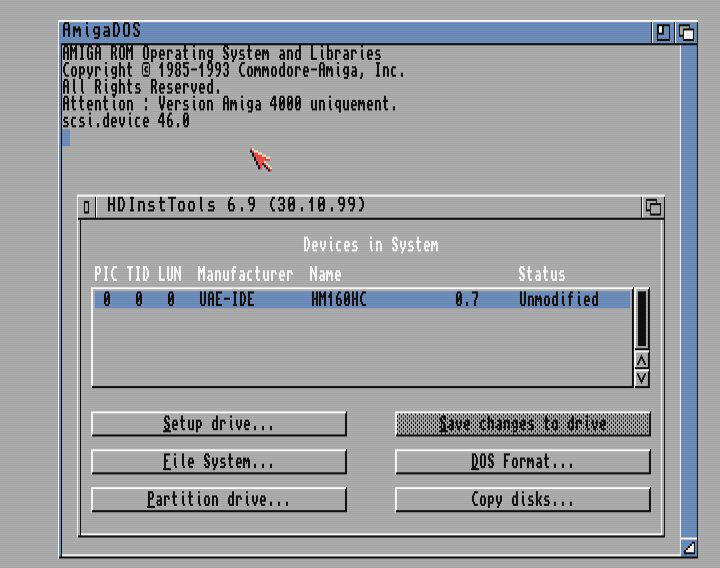Click the Manufacturer column header
Image resolution: width=720 pixels, height=568 pixels.
click(x=245, y=274)
